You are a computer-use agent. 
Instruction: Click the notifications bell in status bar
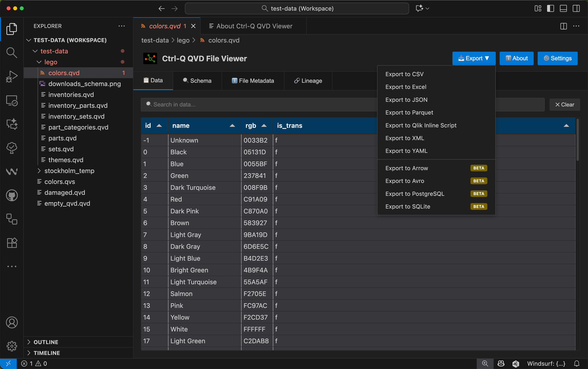click(577, 364)
